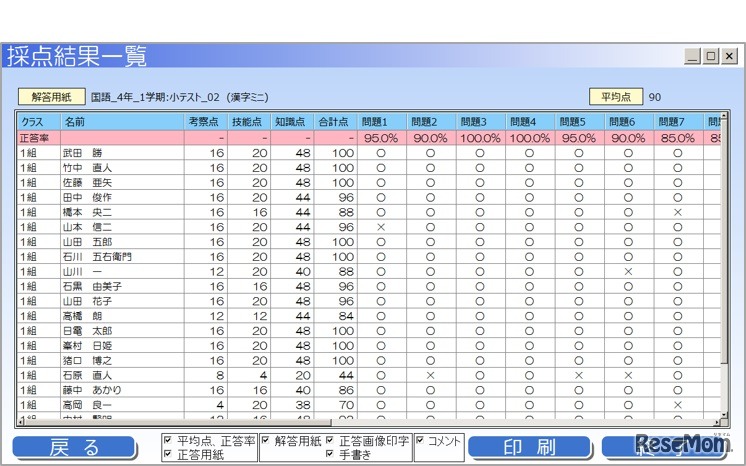Click the 名前 column header
This screenshot has width=746, height=466.
click(x=122, y=122)
